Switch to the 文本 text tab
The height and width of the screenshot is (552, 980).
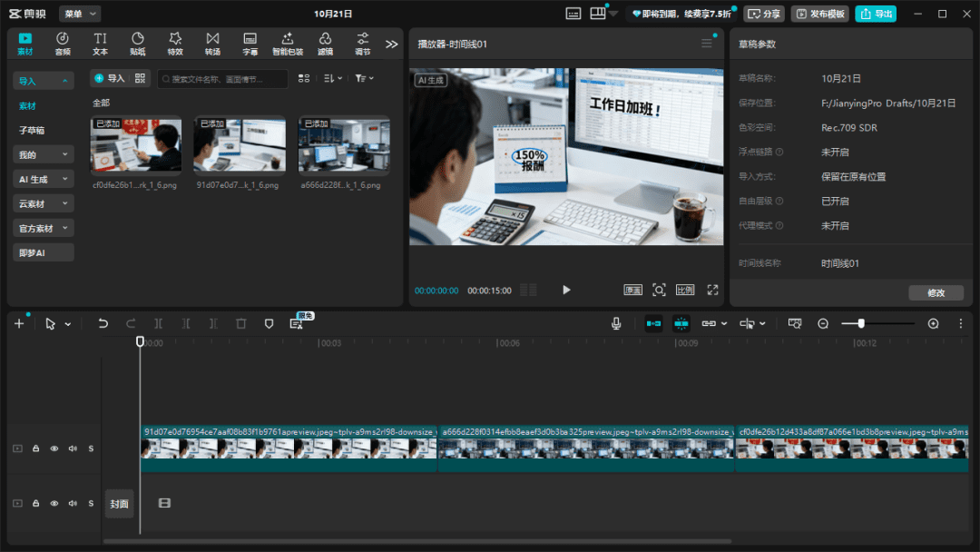click(x=101, y=44)
